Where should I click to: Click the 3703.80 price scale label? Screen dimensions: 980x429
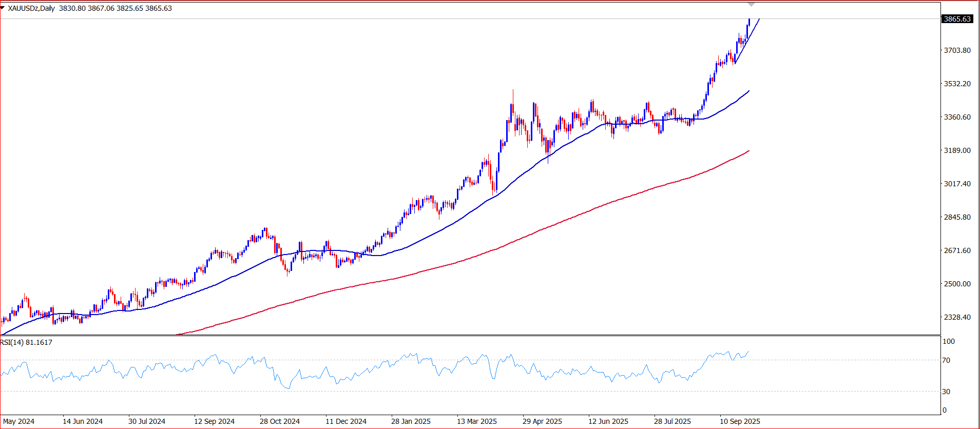[x=957, y=50]
